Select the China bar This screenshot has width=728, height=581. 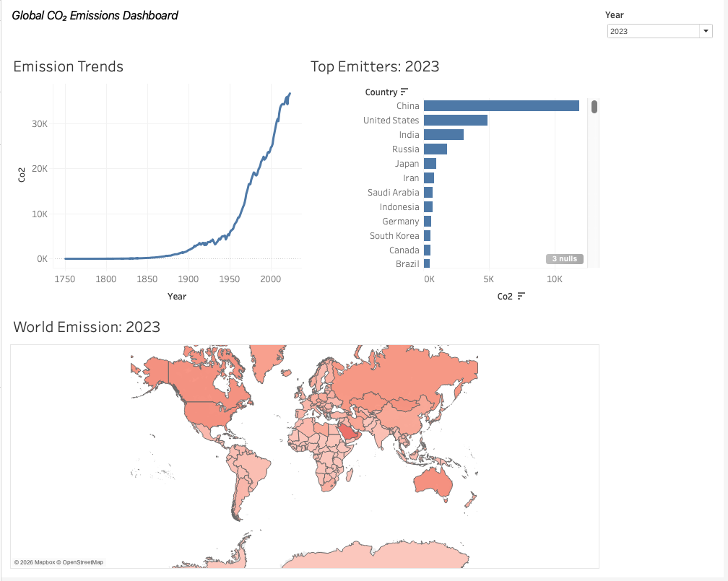[x=501, y=106]
